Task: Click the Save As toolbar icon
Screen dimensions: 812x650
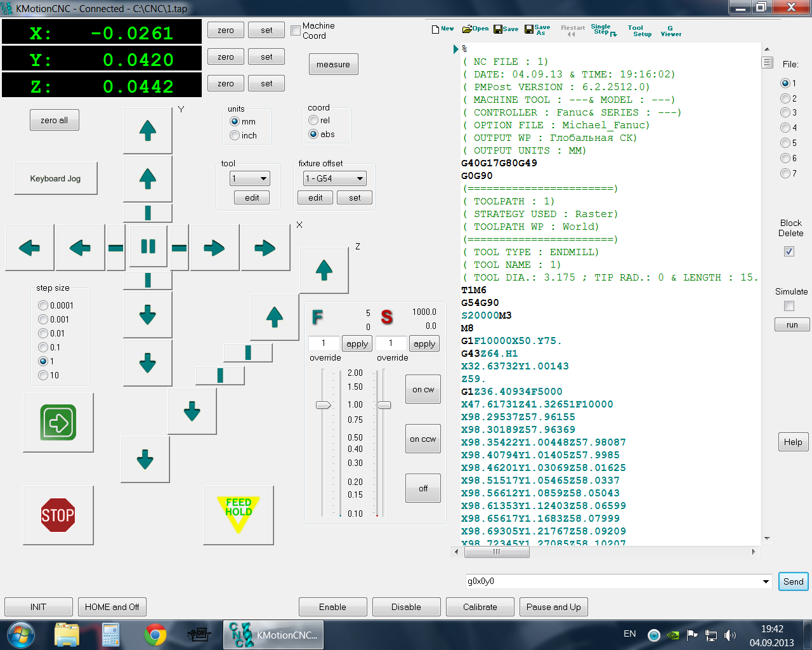Action: click(x=537, y=30)
